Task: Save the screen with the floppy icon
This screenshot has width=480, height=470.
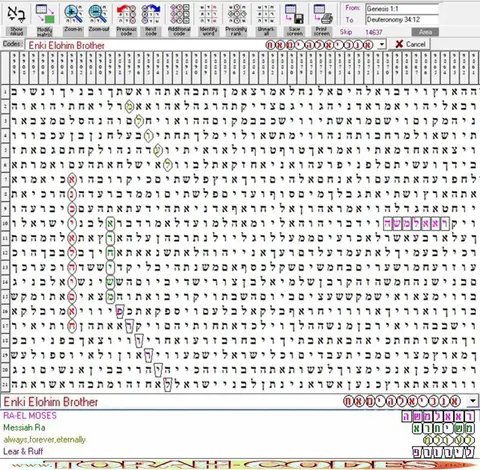Action: tap(294, 19)
